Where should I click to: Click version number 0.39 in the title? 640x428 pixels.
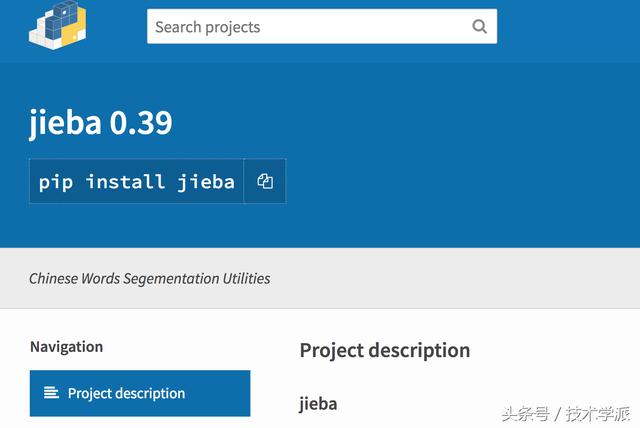coord(141,123)
